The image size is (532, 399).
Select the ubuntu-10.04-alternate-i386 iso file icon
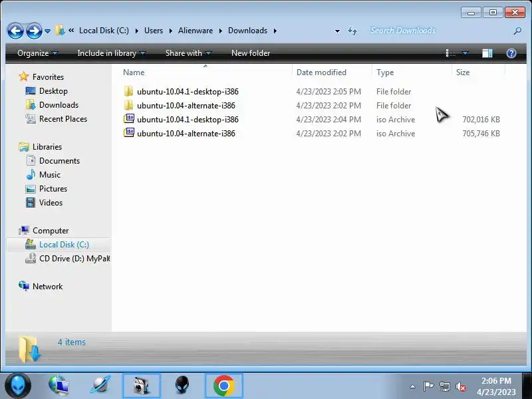(129, 133)
